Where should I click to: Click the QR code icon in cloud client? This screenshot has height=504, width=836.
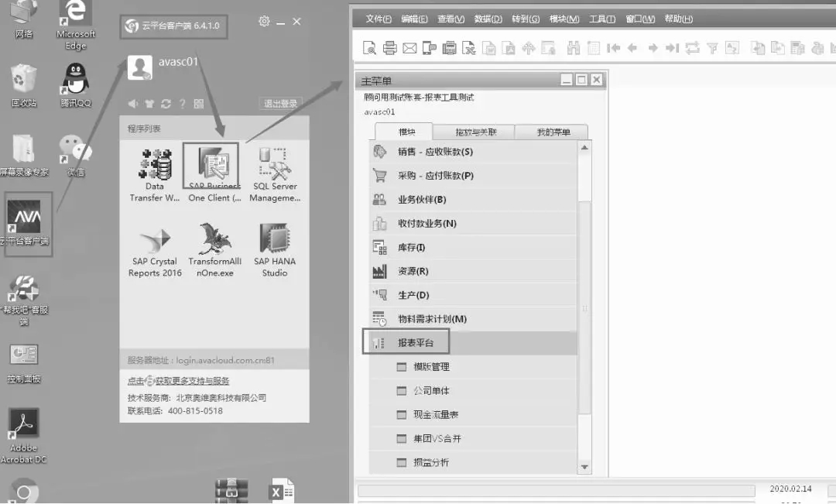(x=199, y=104)
